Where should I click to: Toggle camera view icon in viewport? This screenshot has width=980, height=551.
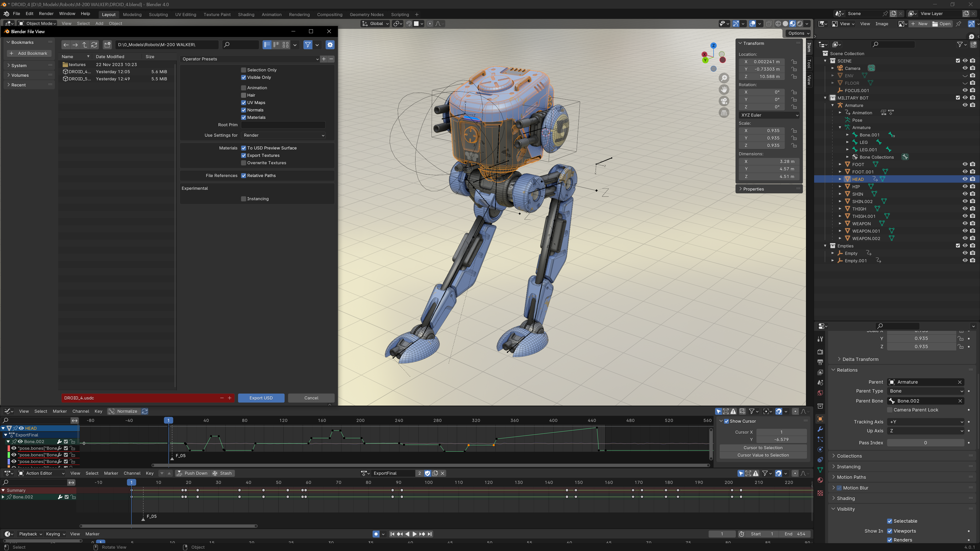tap(724, 101)
